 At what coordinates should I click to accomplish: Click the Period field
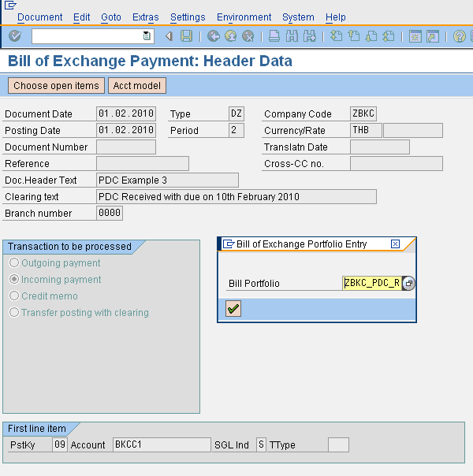(x=236, y=130)
